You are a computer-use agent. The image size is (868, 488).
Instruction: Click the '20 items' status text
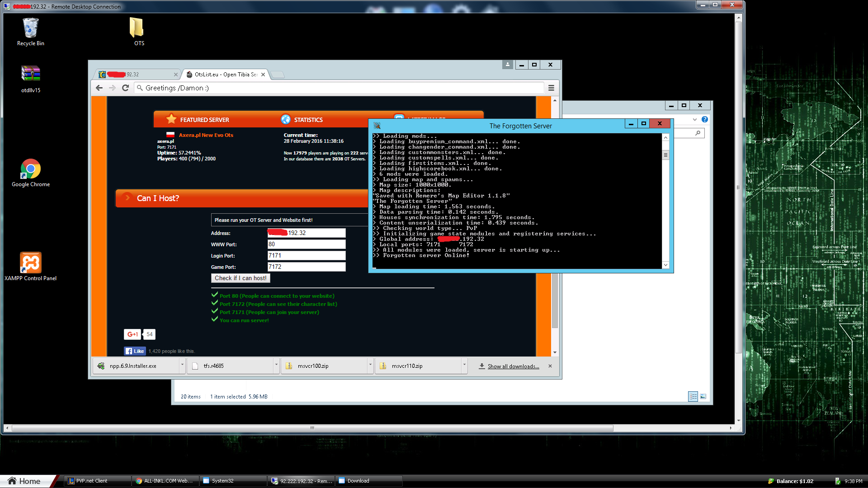191,397
